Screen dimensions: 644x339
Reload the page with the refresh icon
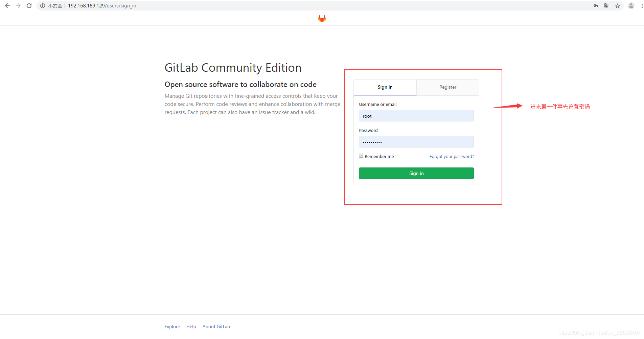point(29,6)
